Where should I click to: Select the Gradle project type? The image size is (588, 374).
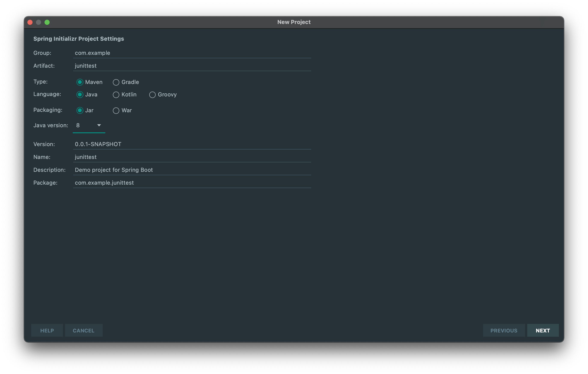point(116,82)
